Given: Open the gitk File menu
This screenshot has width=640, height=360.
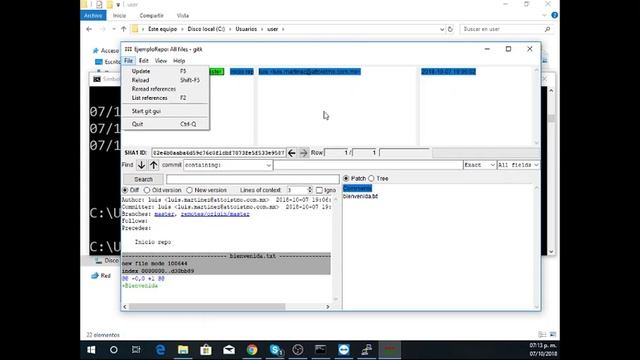Looking at the screenshot, I should (128, 61).
